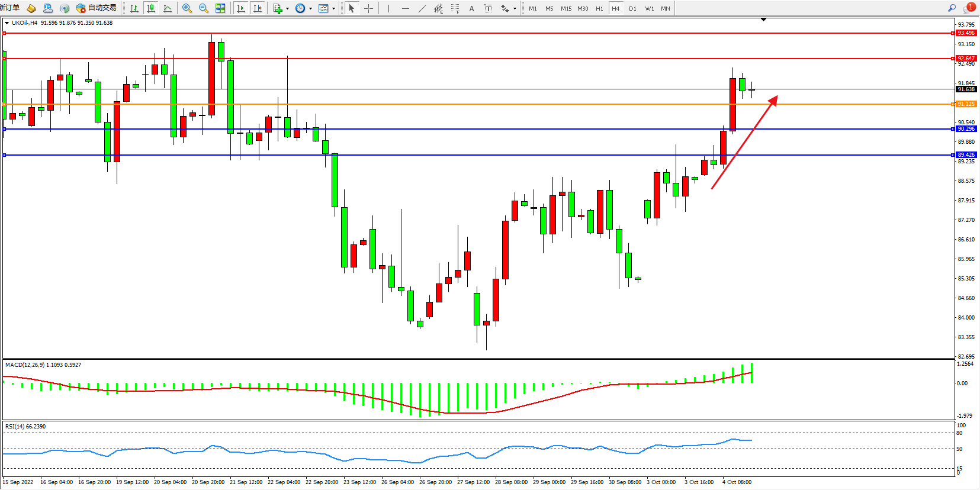Click the 自动交易 auto trading button
The width and height of the screenshot is (980, 490).
(97, 8)
